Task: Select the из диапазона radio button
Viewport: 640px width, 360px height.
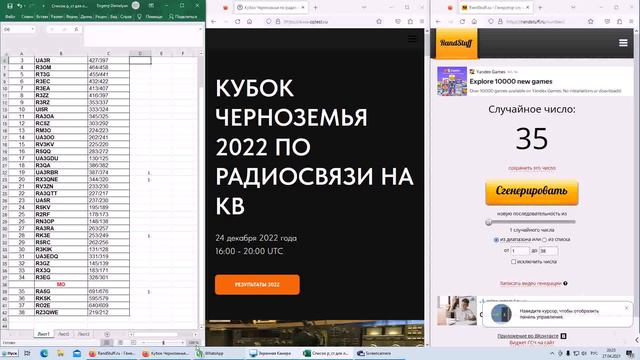Action: [x=496, y=240]
